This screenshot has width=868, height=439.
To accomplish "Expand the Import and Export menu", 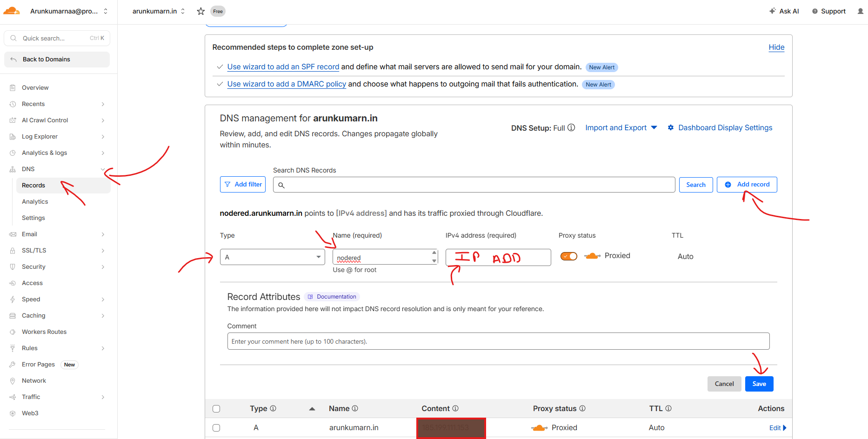I will (621, 127).
